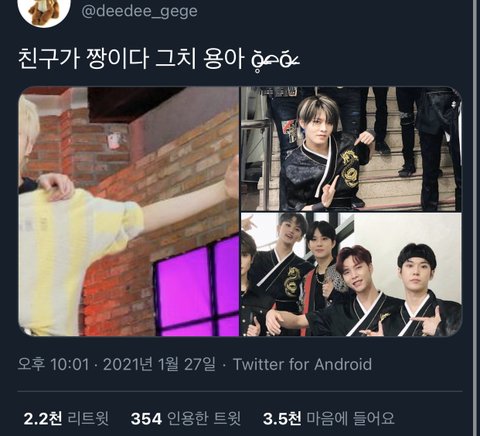Open the top-right photo of person on stairs
The height and width of the screenshot is (436, 480).
tap(352, 149)
